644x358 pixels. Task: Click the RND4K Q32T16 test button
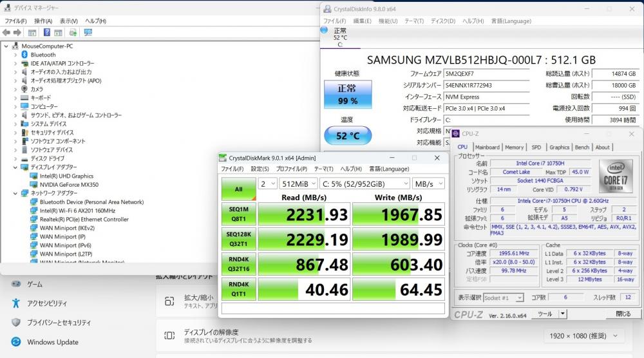click(x=239, y=264)
